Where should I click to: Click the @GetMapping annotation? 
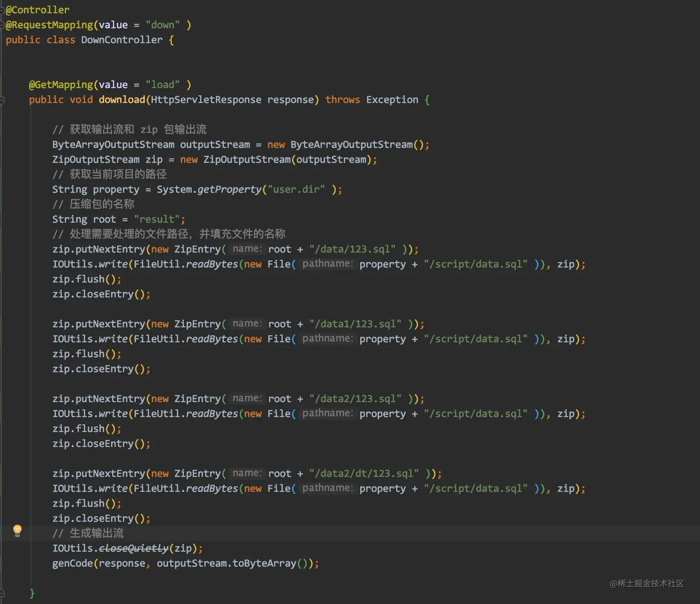click(61, 85)
